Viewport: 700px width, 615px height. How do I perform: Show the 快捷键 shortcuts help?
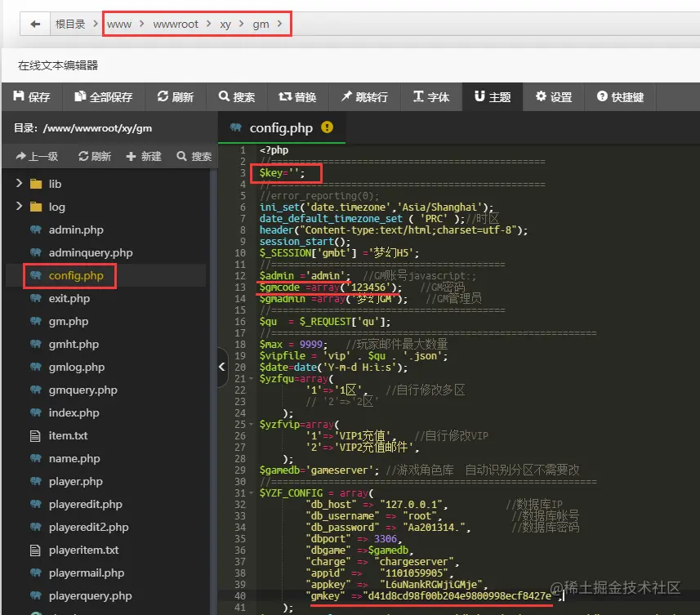(x=620, y=97)
